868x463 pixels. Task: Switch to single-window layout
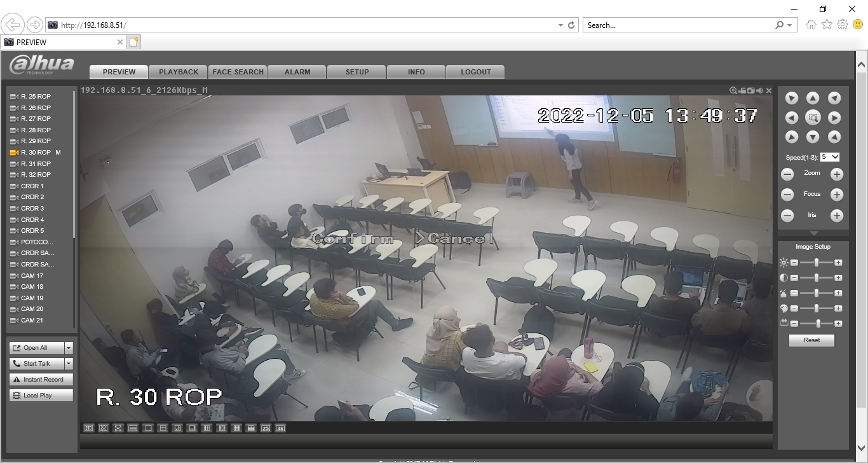click(x=148, y=428)
